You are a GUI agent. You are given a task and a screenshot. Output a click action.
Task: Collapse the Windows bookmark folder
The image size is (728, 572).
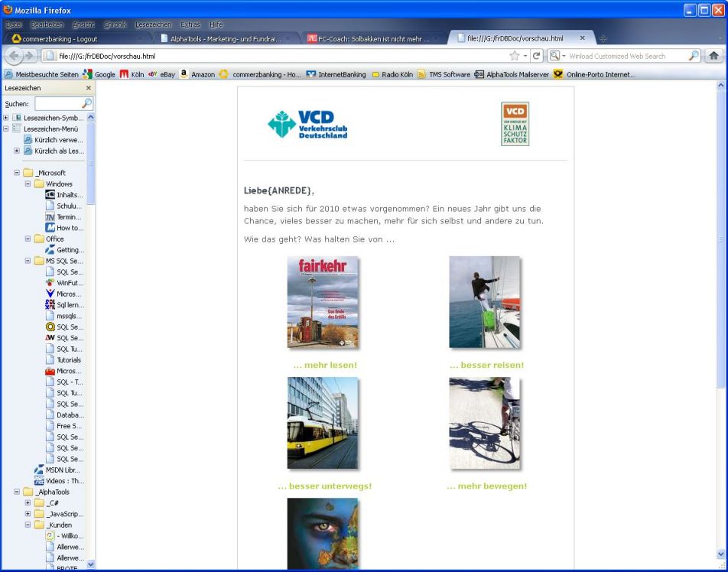click(28, 184)
